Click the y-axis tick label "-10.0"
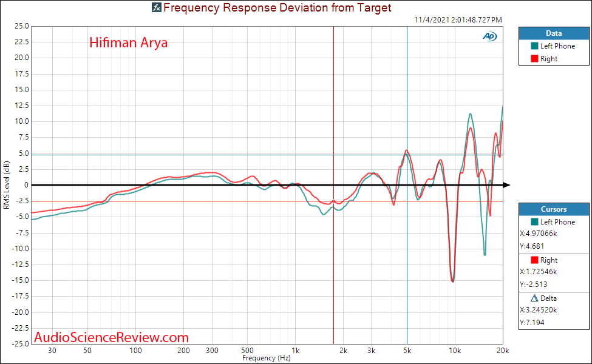The width and height of the screenshot is (592, 364). tap(21, 249)
